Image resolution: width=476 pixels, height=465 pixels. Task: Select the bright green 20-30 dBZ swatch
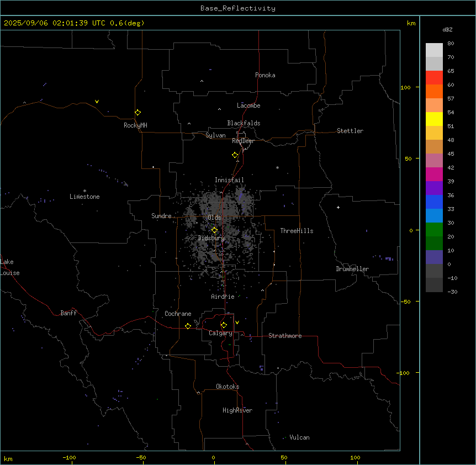point(434,230)
